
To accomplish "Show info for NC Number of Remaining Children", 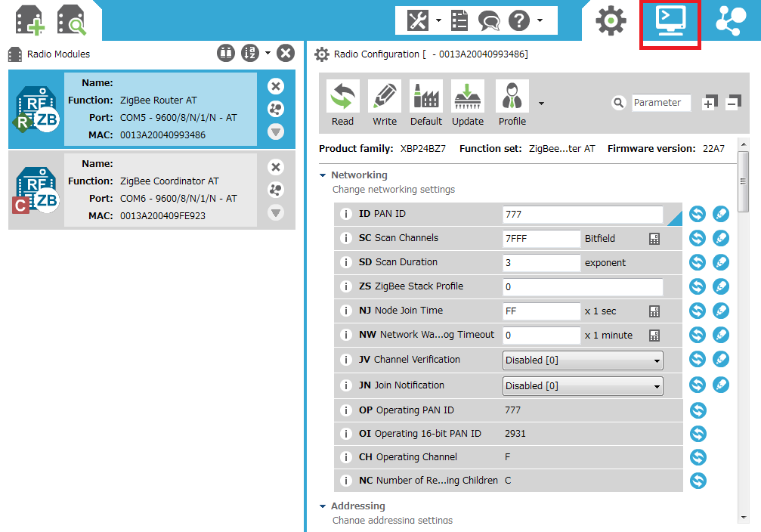I will (x=345, y=481).
